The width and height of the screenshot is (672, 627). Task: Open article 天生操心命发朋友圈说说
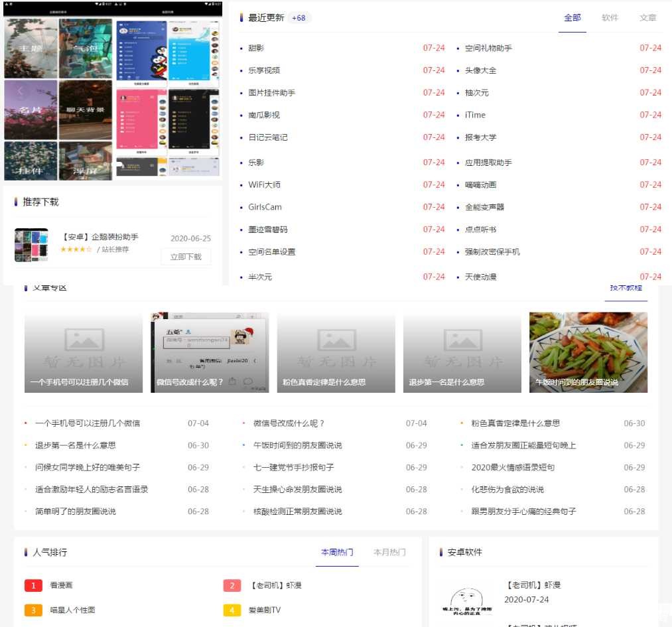tap(297, 489)
